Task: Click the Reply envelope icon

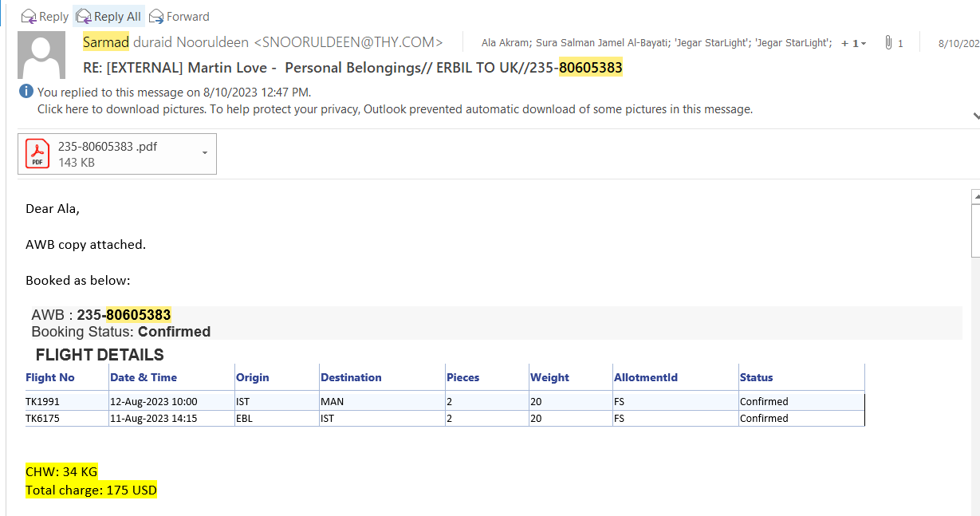Action: click(x=28, y=16)
